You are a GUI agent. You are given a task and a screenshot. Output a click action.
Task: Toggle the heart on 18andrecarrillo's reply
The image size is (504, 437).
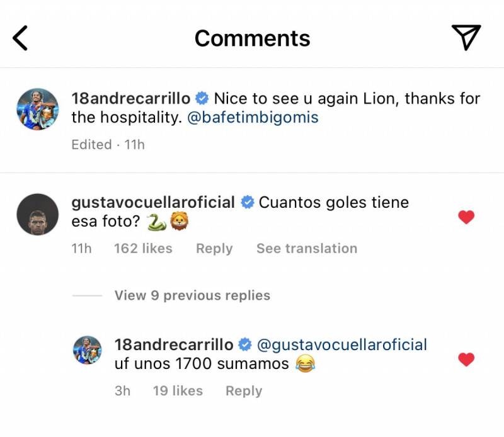click(466, 360)
